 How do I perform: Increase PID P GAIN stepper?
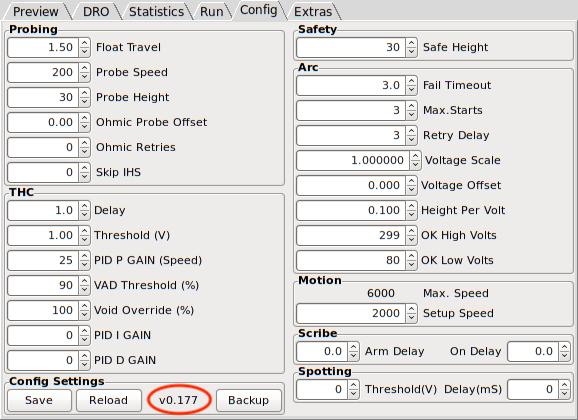pyautogui.click(x=84, y=256)
